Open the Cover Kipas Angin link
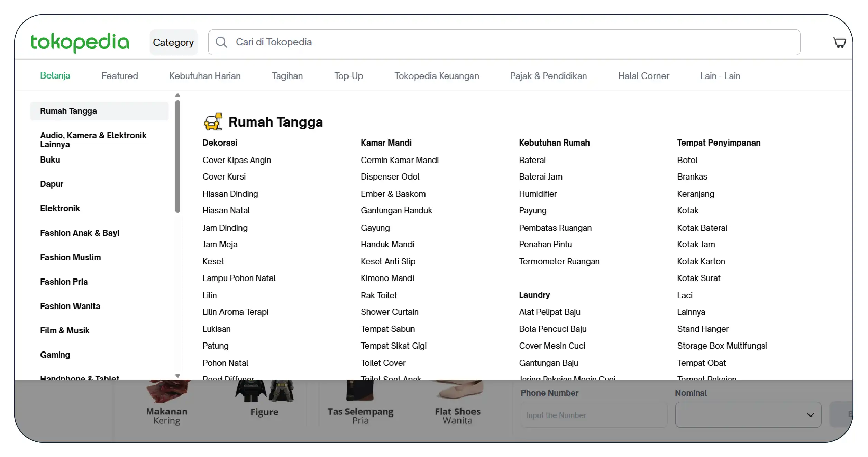The image size is (868, 457). (x=237, y=160)
